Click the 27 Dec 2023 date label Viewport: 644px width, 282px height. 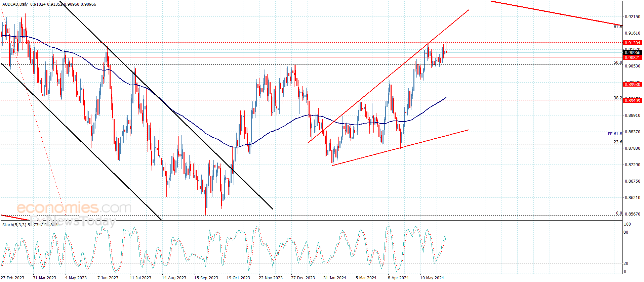coord(303,278)
